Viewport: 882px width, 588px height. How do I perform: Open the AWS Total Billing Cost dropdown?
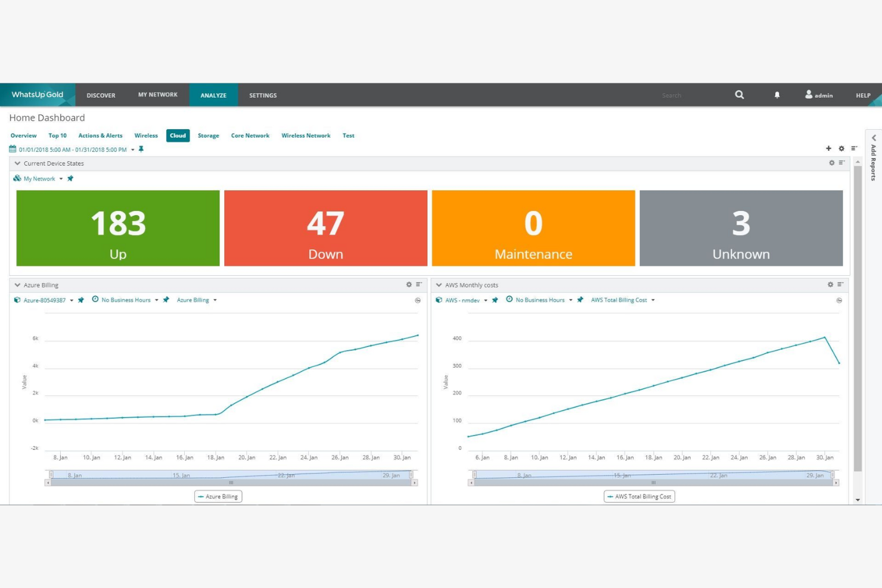pos(653,300)
